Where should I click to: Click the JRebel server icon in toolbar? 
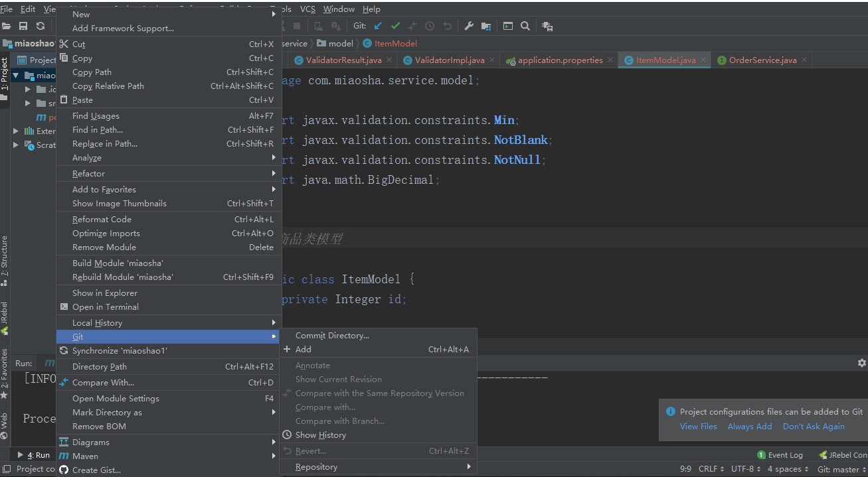(547, 26)
